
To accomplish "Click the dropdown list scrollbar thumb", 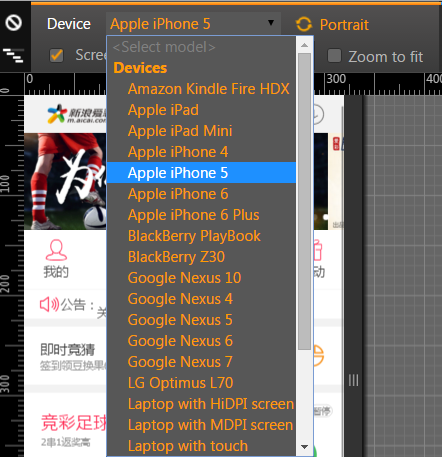I will (304, 201).
